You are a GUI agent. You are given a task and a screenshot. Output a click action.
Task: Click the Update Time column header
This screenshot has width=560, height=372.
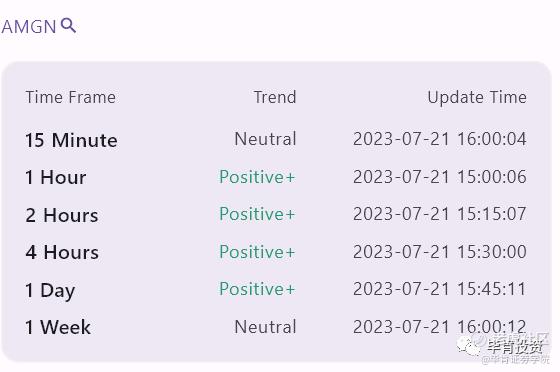[477, 97]
